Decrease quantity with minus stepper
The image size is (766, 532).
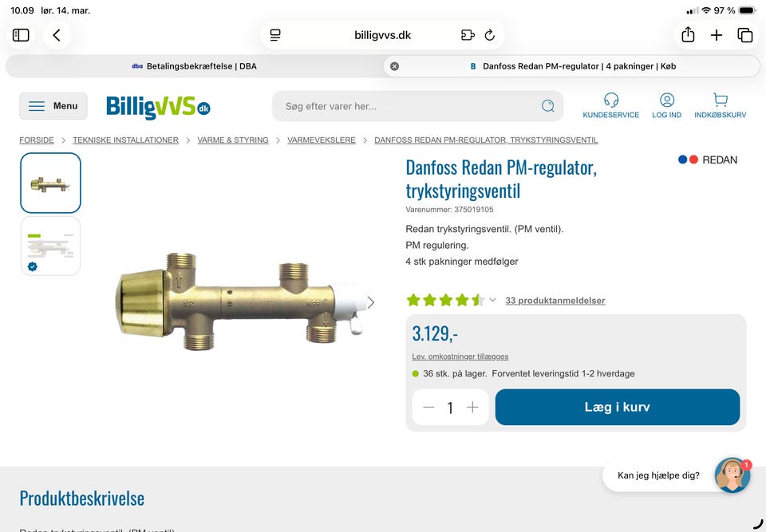[428, 407]
